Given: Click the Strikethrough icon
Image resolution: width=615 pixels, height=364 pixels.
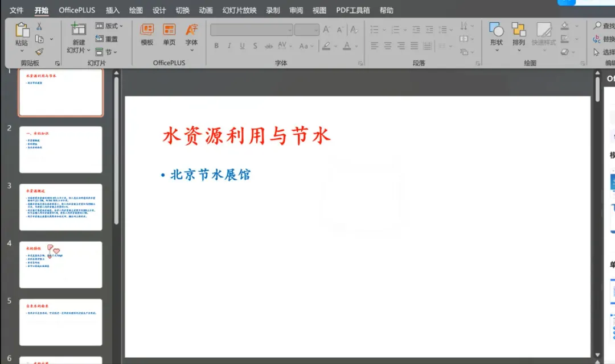Looking at the screenshot, I should click(x=269, y=46).
